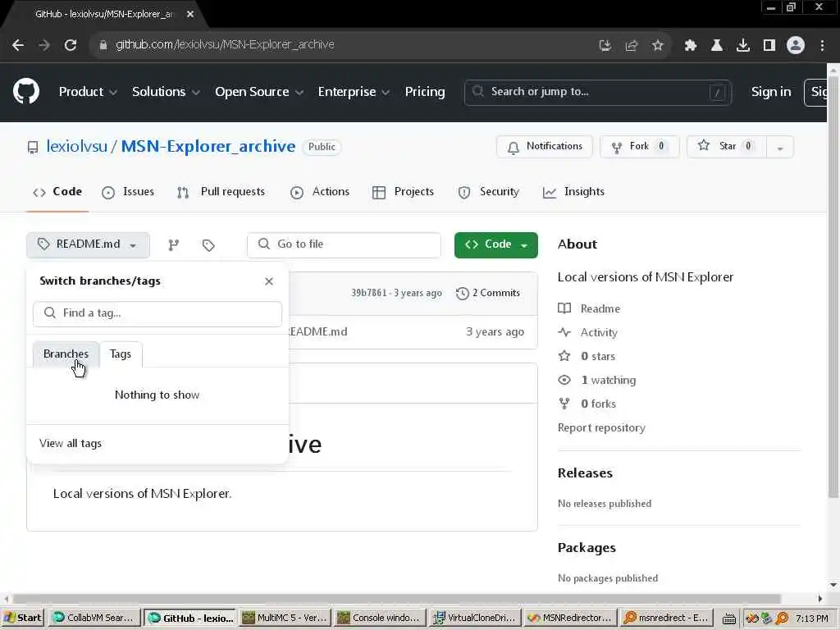Open the browser extensions puzzle icon
Image resolution: width=840 pixels, height=630 pixels.
tap(690, 46)
